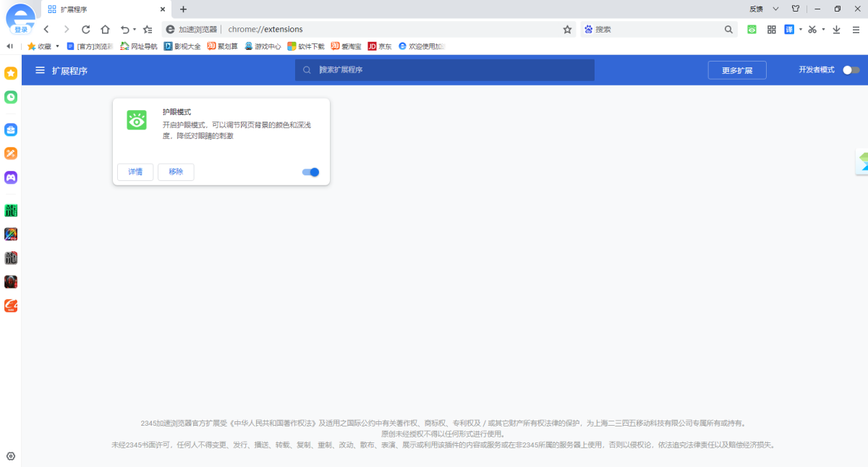The image size is (868, 467).
Task: Disable 开发者模式 using its switch
Action: (x=851, y=70)
